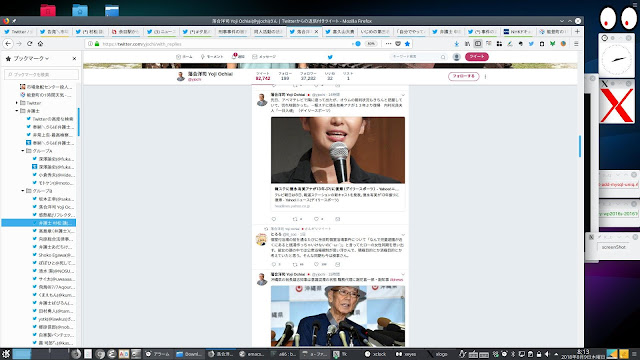The image size is (640, 360).
Task: Open the emacs taskbar entry
Action: click(x=252, y=354)
